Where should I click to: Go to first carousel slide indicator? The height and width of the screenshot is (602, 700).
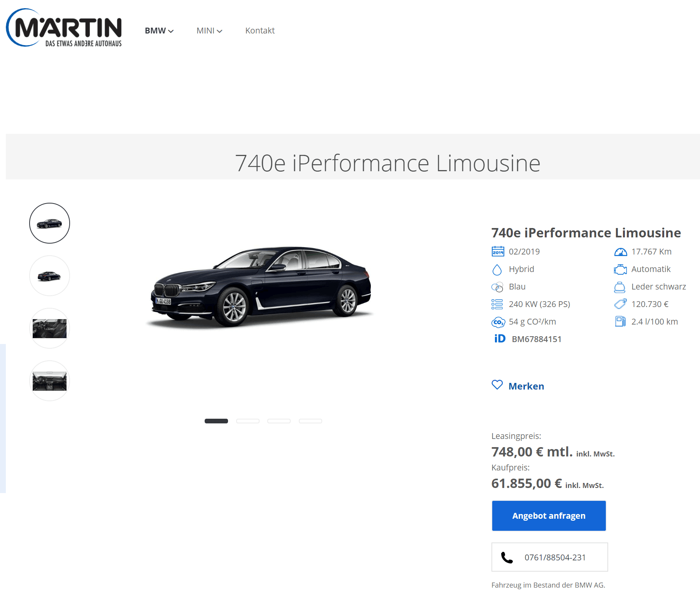[x=216, y=421]
